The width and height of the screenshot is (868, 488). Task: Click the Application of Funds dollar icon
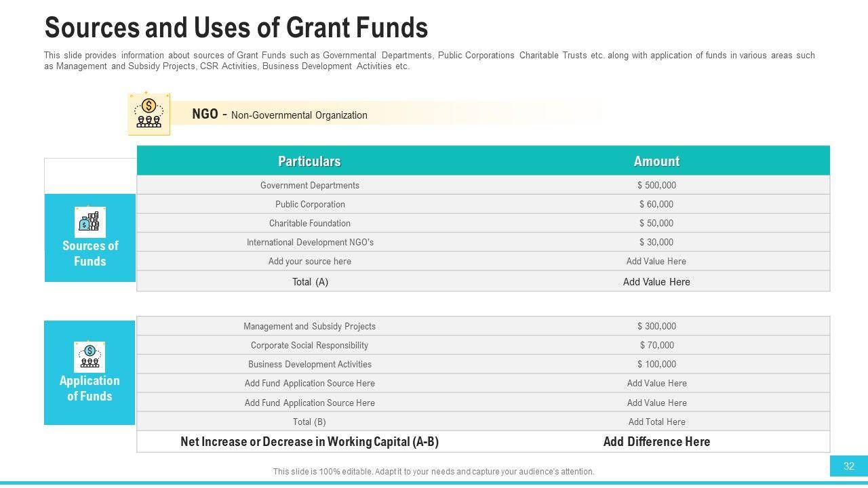click(x=90, y=357)
